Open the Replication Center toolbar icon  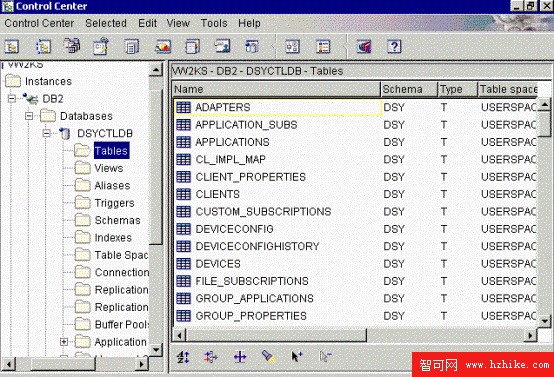(43, 47)
